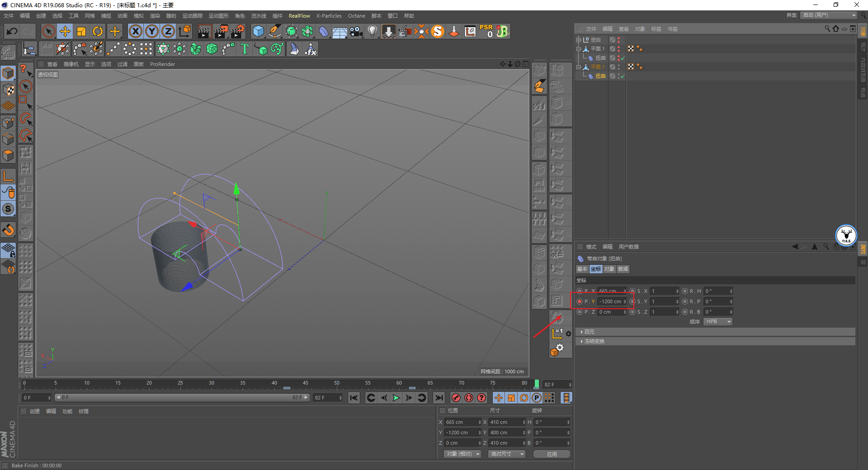This screenshot has width=868, height=470.
Task: Switch to the 对象 tab in attributes
Action: (x=609, y=269)
